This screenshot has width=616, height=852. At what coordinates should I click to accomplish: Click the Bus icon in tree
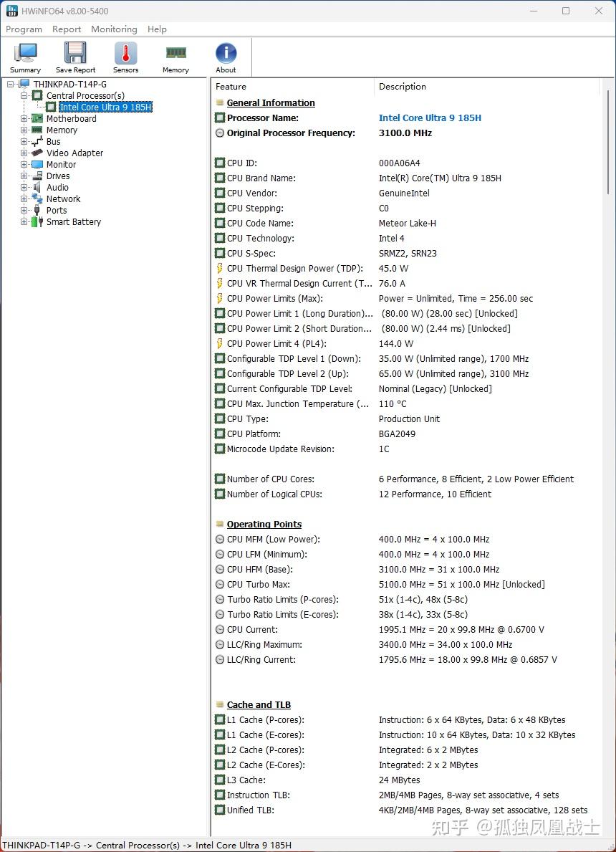coord(37,141)
